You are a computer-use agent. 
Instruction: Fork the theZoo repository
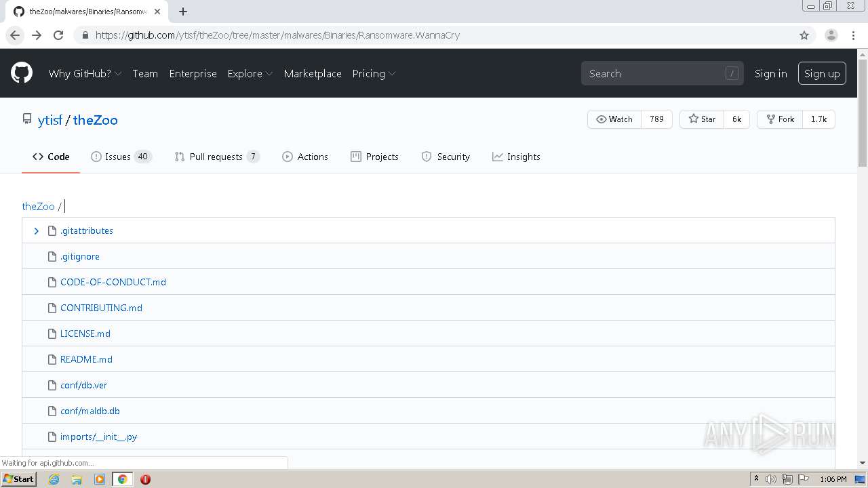click(780, 119)
